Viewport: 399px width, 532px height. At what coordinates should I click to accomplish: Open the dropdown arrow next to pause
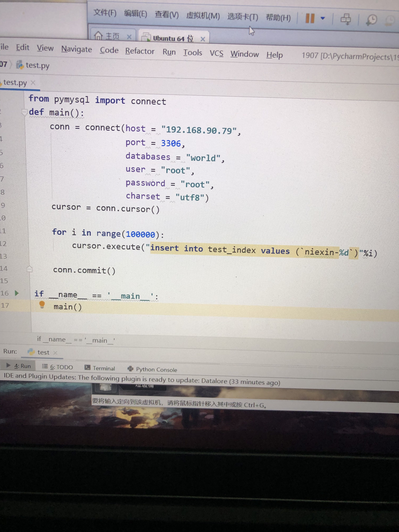[x=323, y=18]
